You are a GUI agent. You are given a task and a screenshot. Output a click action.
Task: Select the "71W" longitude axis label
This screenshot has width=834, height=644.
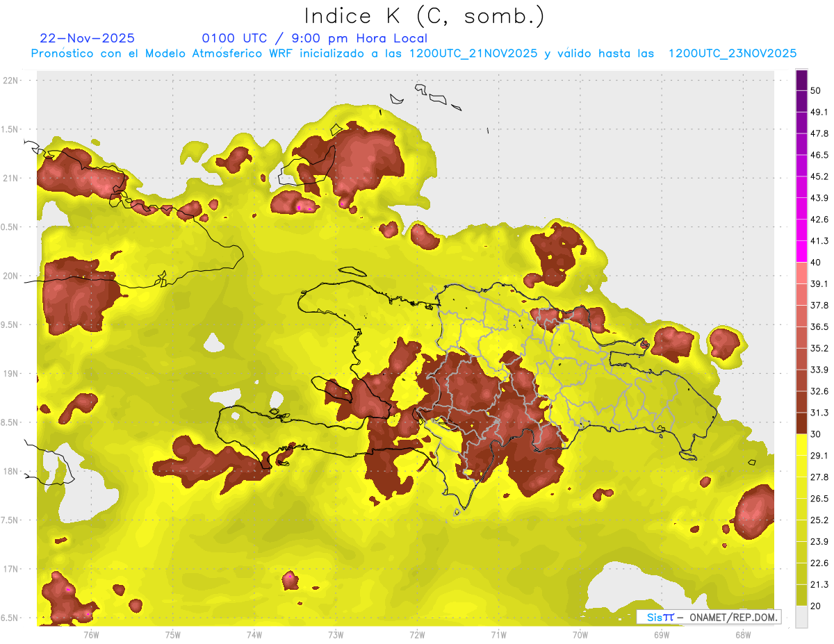[x=498, y=634]
